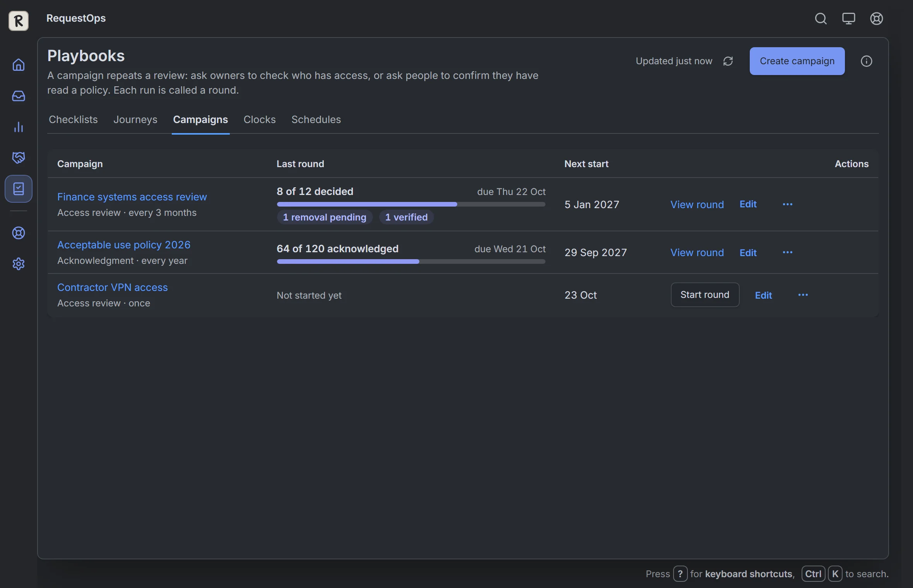This screenshot has width=913, height=588.
Task: Edit the Acceptable use policy 2026 campaign
Action: pyautogui.click(x=748, y=253)
